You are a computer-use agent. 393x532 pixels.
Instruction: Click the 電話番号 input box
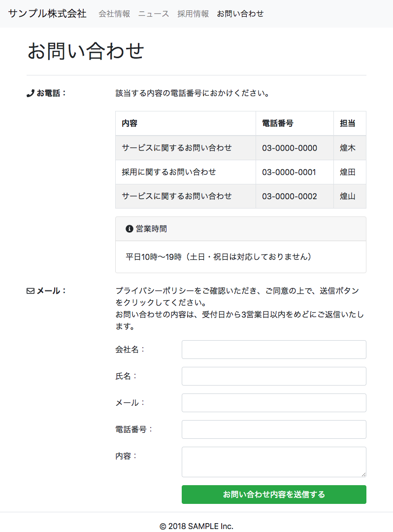(x=274, y=429)
